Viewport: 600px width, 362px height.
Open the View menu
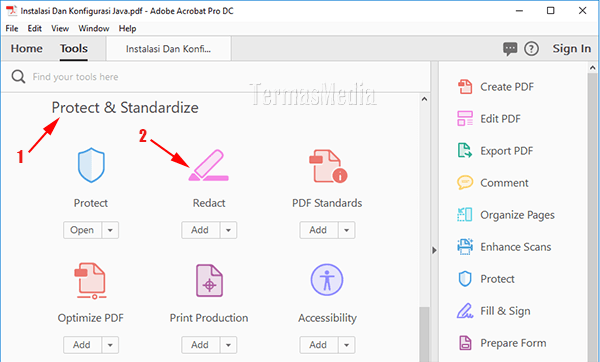click(60, 28)
